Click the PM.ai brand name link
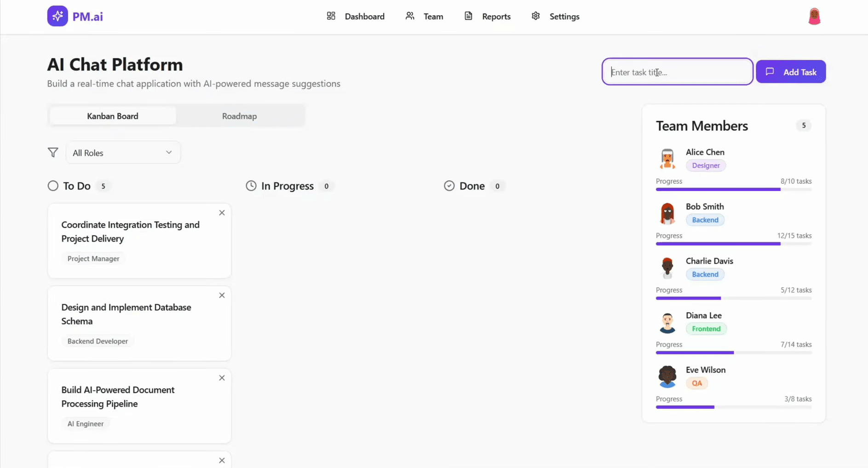868x468 pixels. [87, 17]
